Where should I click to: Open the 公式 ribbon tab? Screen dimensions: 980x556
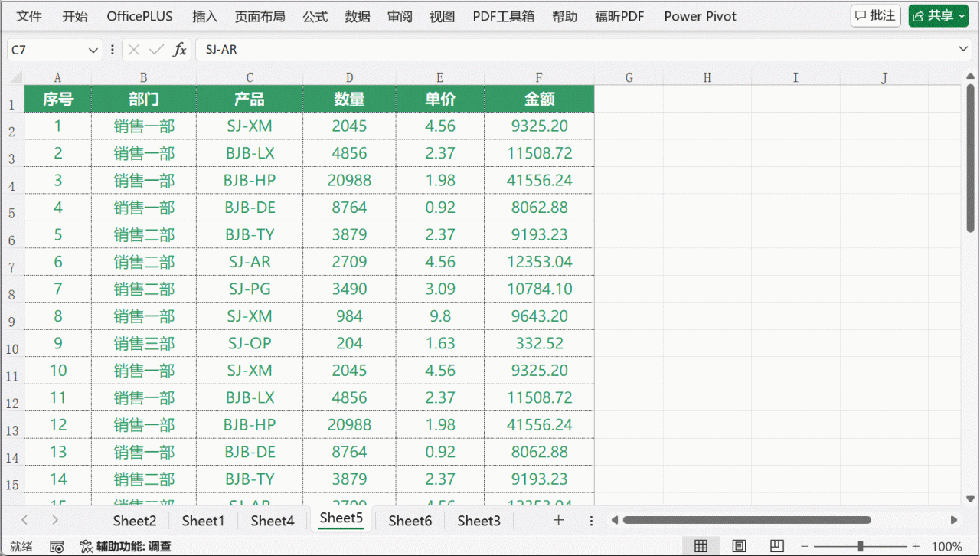pos(315,16)
